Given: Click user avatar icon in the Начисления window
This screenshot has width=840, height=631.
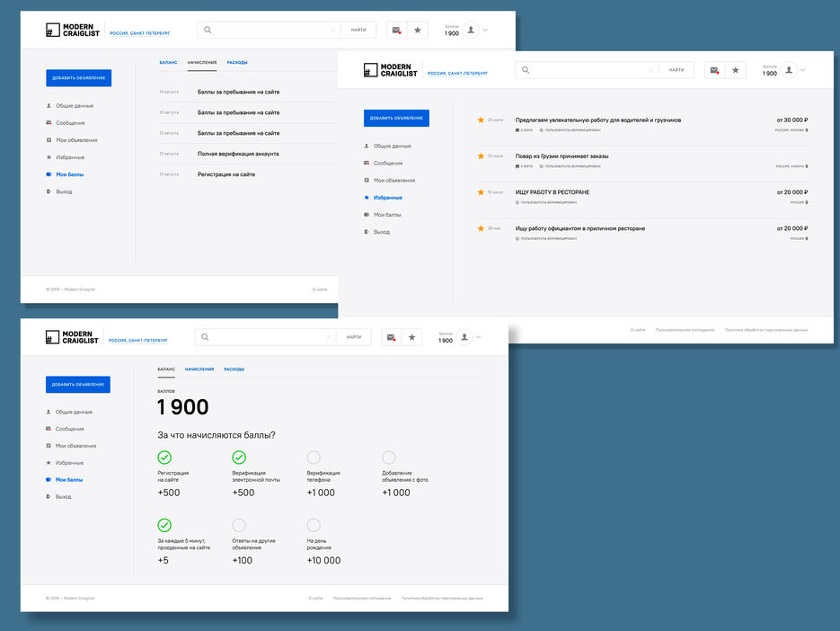Looking at the screenshot, I should [471, 30].
